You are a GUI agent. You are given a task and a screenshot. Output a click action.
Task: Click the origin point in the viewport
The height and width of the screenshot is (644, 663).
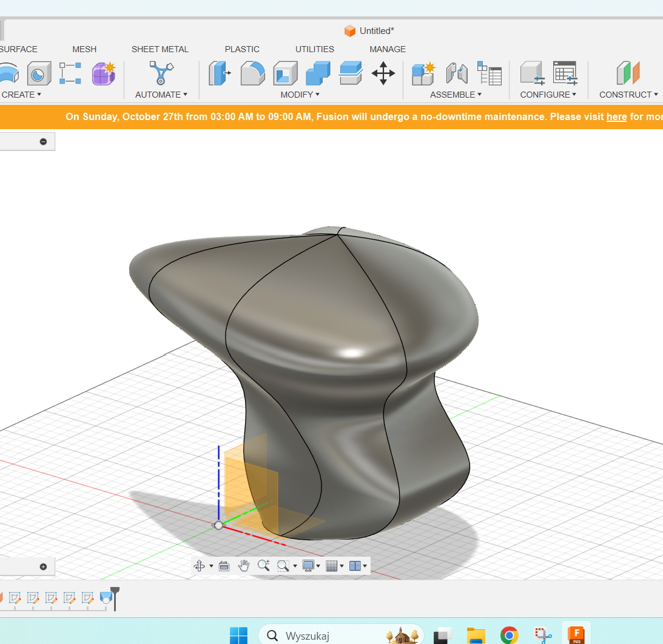point(218,525)
